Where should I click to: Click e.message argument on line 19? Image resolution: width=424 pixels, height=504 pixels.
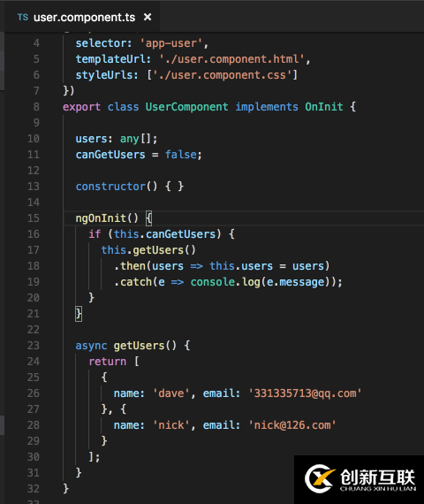click(295, 282)
